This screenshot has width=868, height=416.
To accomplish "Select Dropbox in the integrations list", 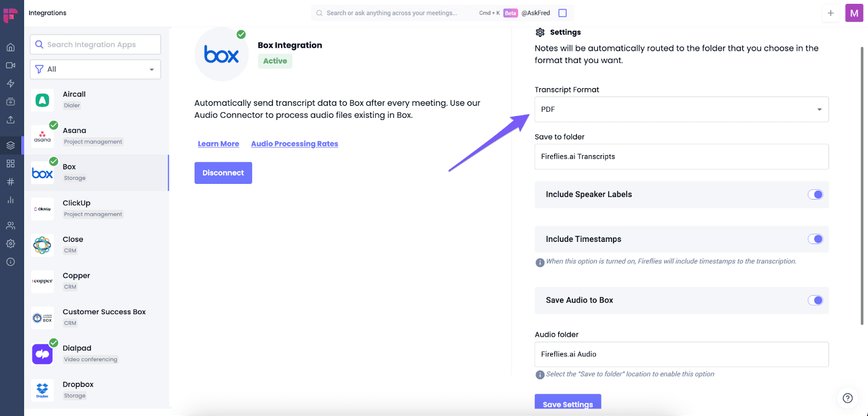I will (x=96, y=391).
